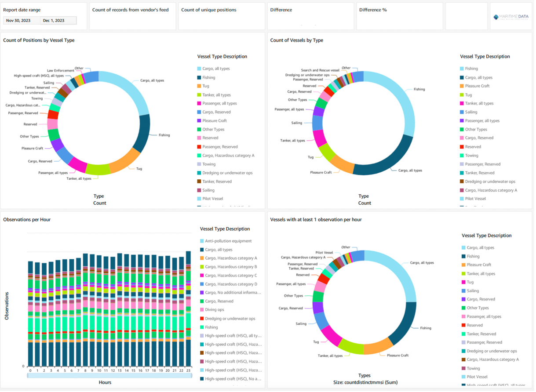Viewport: 536px width, 392px height.
Task: Open the Nov 30, 2023 start date field
Action: point(22,21)
